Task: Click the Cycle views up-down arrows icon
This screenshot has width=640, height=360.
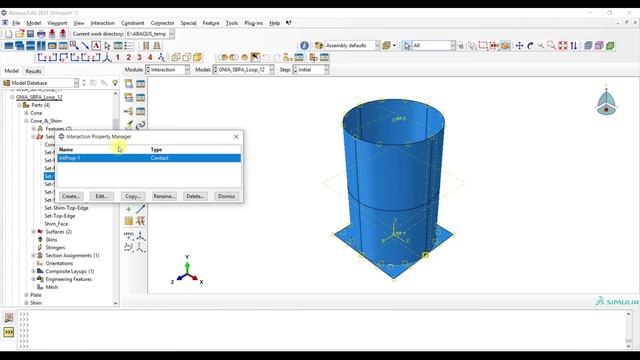Action: (574, 46)
